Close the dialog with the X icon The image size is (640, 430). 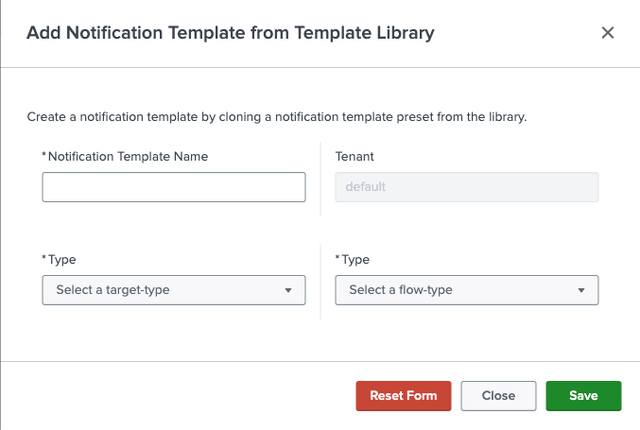tap(607, 33)
